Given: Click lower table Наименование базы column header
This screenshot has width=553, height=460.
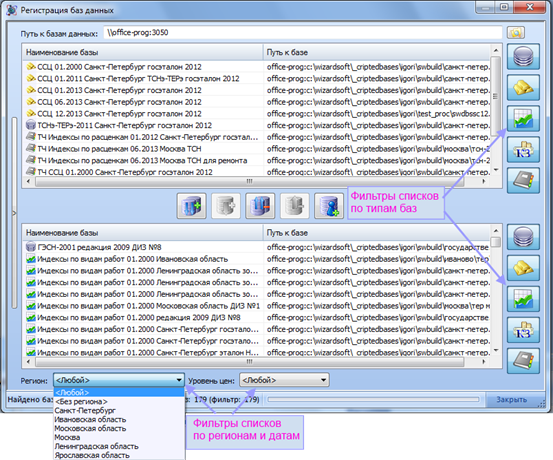Looking at the screenshot, I should [142, 233].
